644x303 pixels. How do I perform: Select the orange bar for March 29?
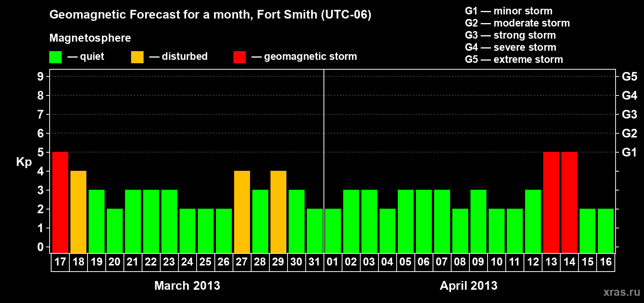click(278, 212)
